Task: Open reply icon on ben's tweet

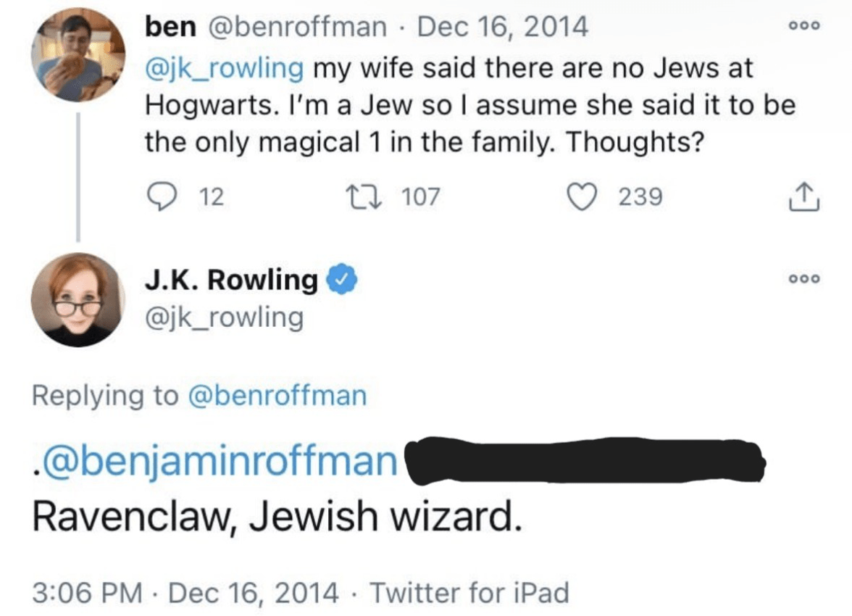Action: click(162, 197)
